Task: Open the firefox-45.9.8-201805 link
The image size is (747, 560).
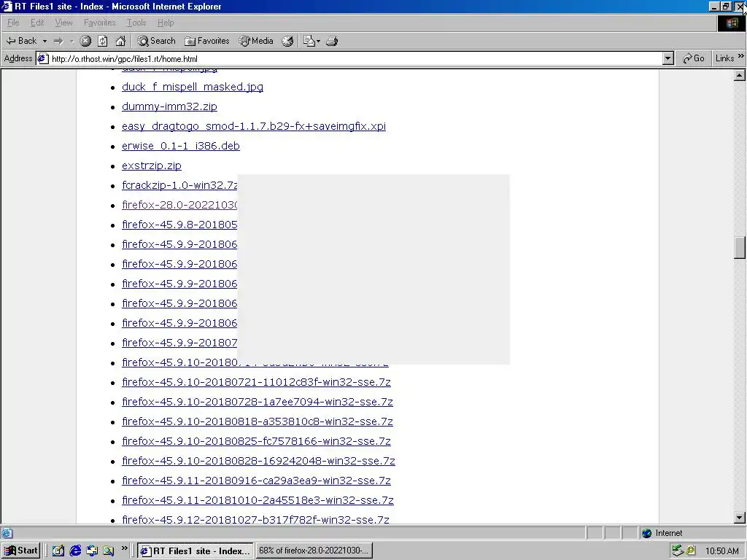Action: coord(179,225)
